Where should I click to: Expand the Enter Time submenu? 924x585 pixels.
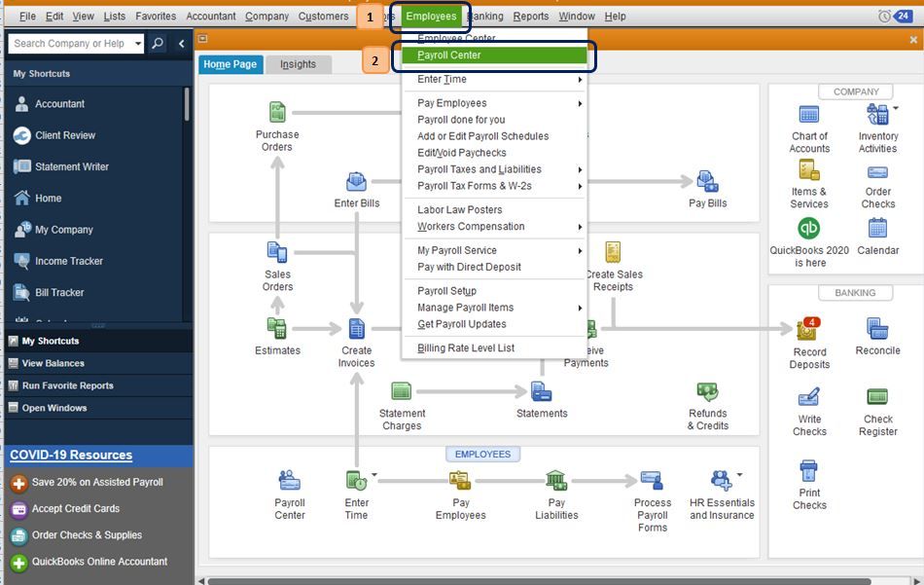pos(580,80)
